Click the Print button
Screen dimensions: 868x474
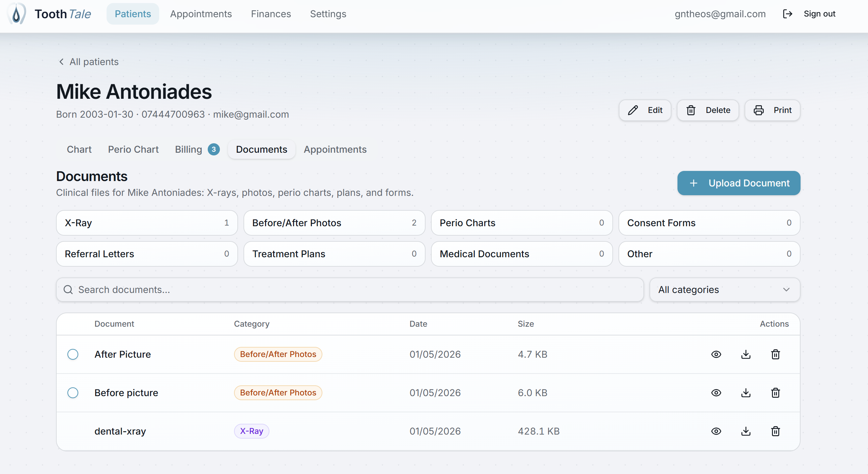pos(772,110)
